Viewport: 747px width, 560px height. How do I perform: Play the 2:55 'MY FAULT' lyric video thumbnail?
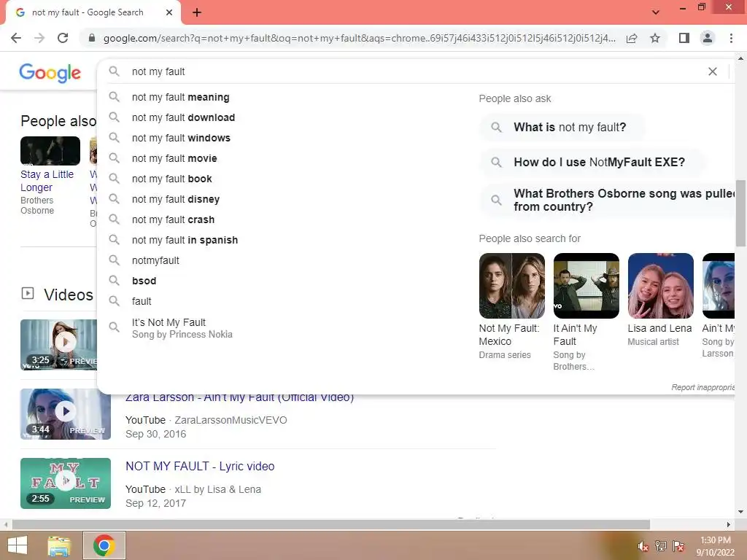pyautogui.click(x=65, y=483)
